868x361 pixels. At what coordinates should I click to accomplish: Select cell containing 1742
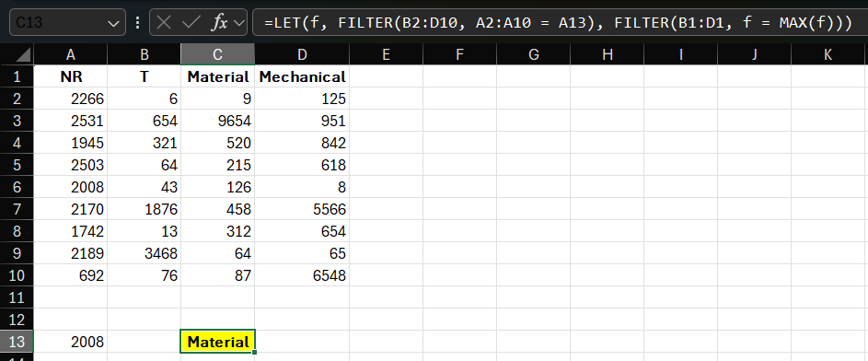click(x=70, y=231)
